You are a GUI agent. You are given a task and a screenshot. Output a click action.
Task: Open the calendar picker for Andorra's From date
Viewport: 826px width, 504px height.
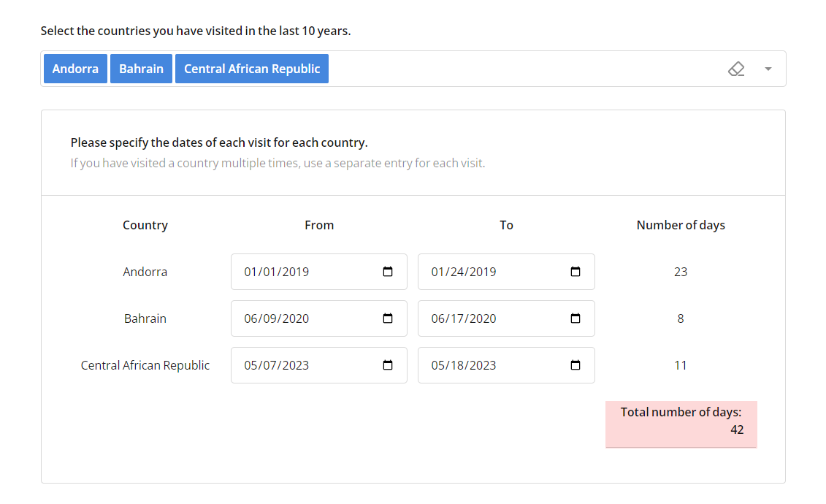coord(387,271)
